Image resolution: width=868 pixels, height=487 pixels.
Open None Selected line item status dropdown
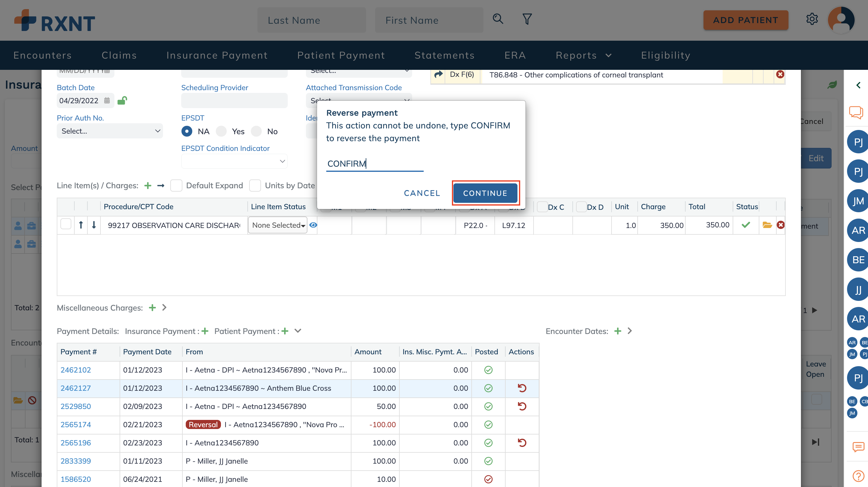coord(278,225)
